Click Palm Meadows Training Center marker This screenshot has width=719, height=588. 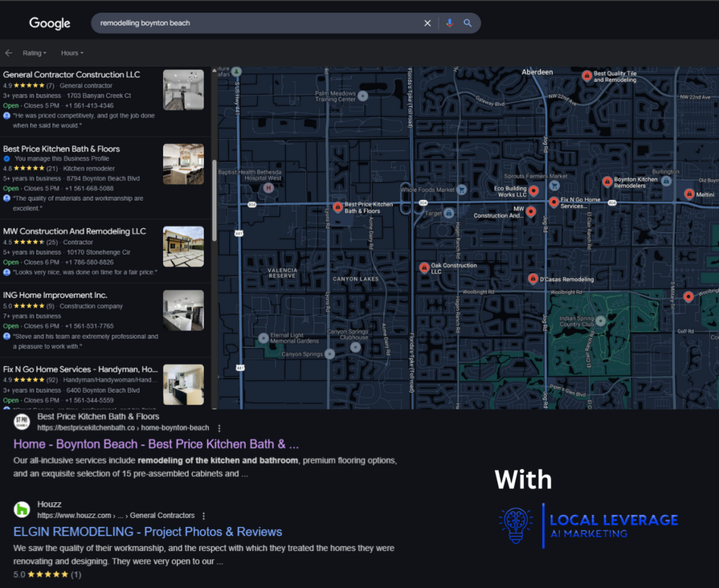point(363,96)
